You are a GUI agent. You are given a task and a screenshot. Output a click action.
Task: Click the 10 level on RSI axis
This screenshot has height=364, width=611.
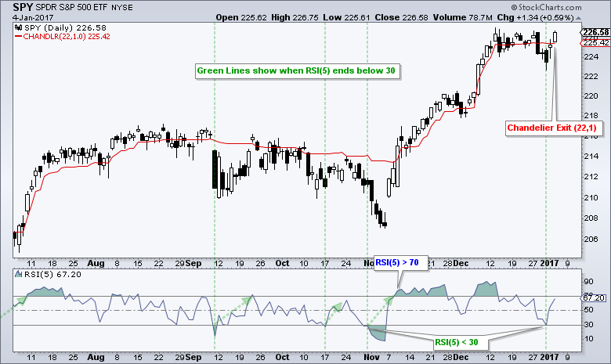[589, 339]
